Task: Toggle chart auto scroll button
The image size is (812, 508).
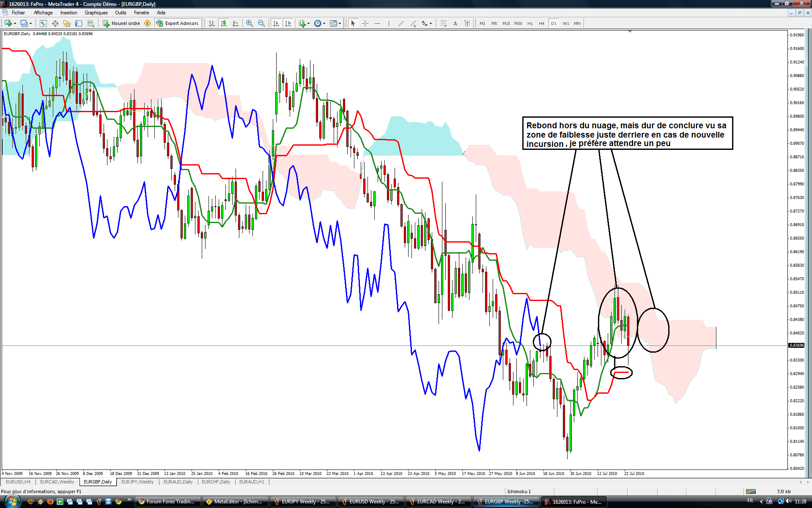Action: [276, 23]
